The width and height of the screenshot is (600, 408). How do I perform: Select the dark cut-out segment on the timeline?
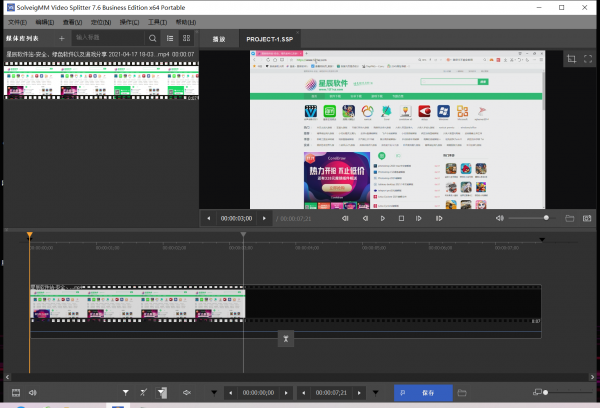tap(393, 304)
